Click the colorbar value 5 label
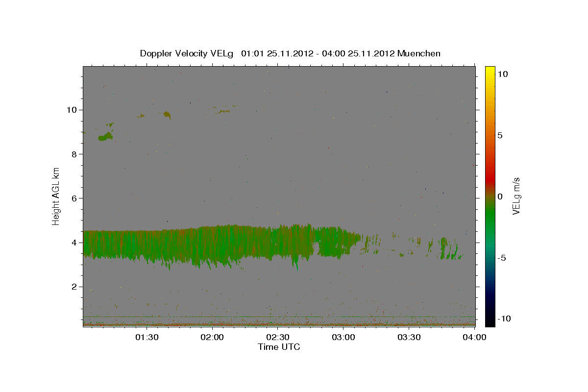This screenshot has height=392, width=588. 500,135
